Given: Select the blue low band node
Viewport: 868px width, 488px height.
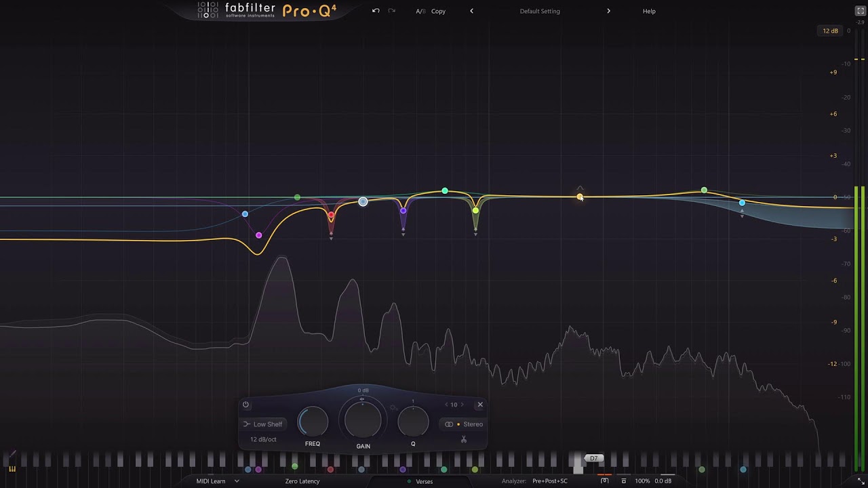Looking at the screenshot, I should 245,214.
